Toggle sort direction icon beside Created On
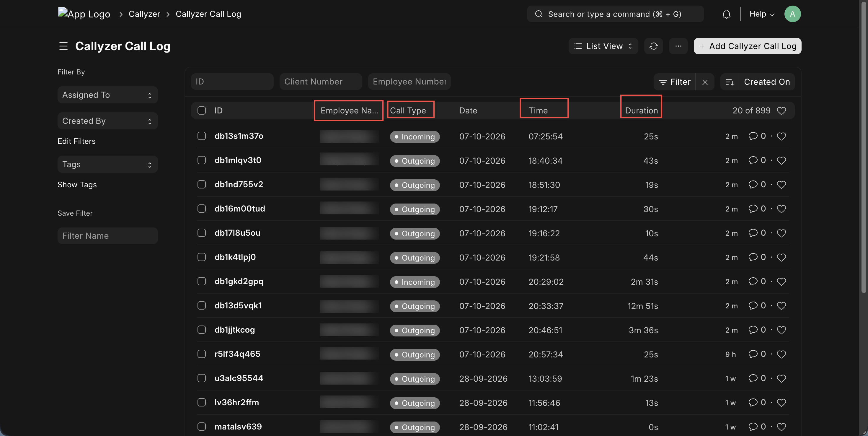Viewport: 868px width, 436px height. tap(730, 82)
